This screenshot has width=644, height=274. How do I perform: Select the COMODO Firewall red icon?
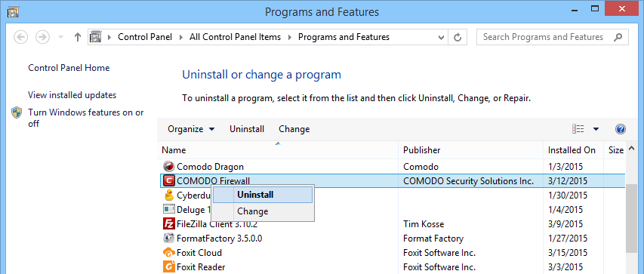tap(168, 180)
